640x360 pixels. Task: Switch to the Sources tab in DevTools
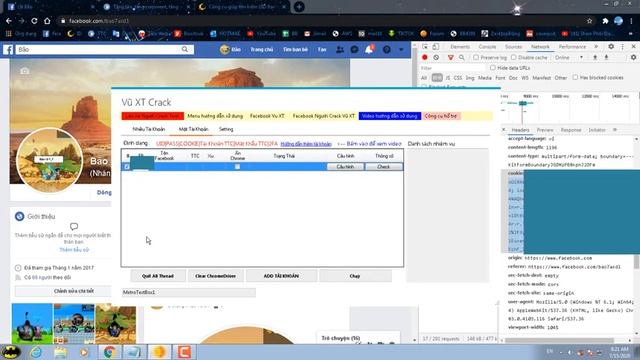513,47
